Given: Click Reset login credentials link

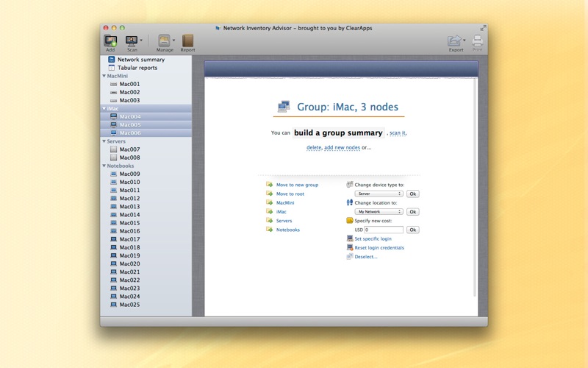Looking at the screenshot, I should point(379,248).
